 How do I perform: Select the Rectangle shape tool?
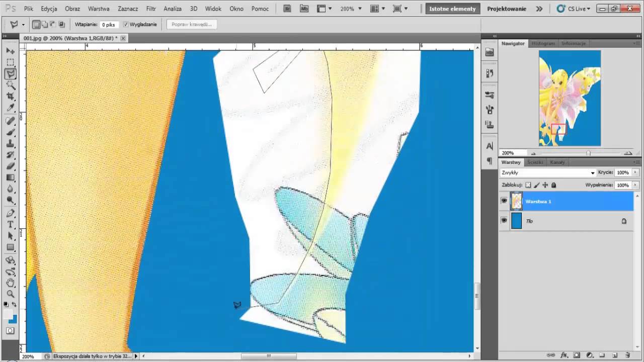click(x=11, y=247)
